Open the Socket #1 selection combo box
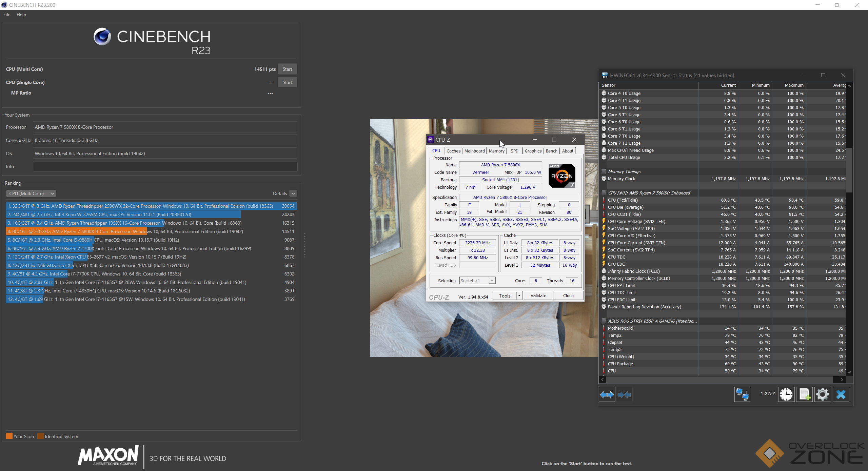 coord(477,281)
